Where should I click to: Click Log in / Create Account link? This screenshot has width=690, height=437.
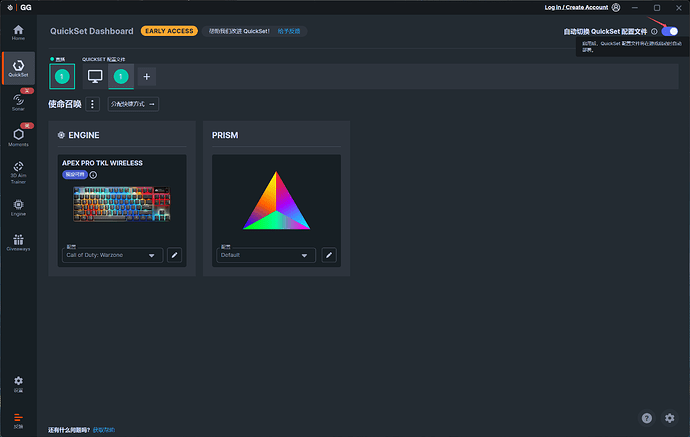point(574,7)
